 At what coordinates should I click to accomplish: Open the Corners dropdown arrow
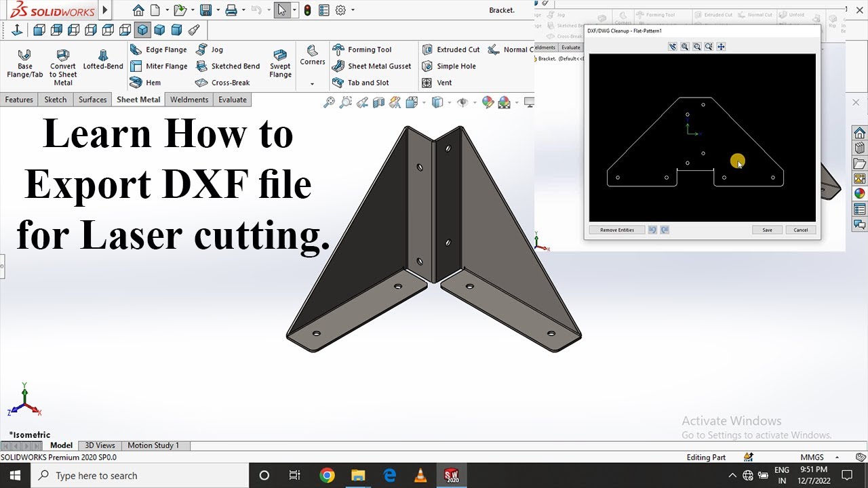(x=313, y=84)
